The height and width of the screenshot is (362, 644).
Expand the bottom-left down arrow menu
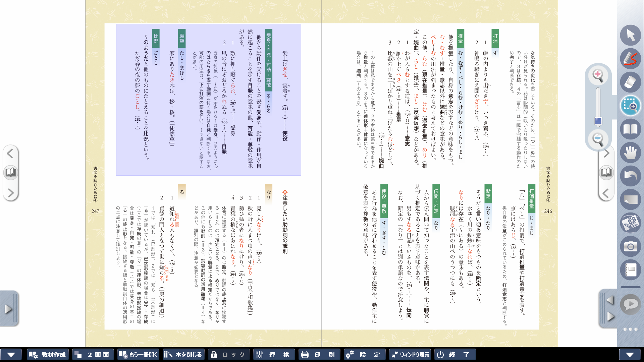pyautogui.click(x=11, y=355)
